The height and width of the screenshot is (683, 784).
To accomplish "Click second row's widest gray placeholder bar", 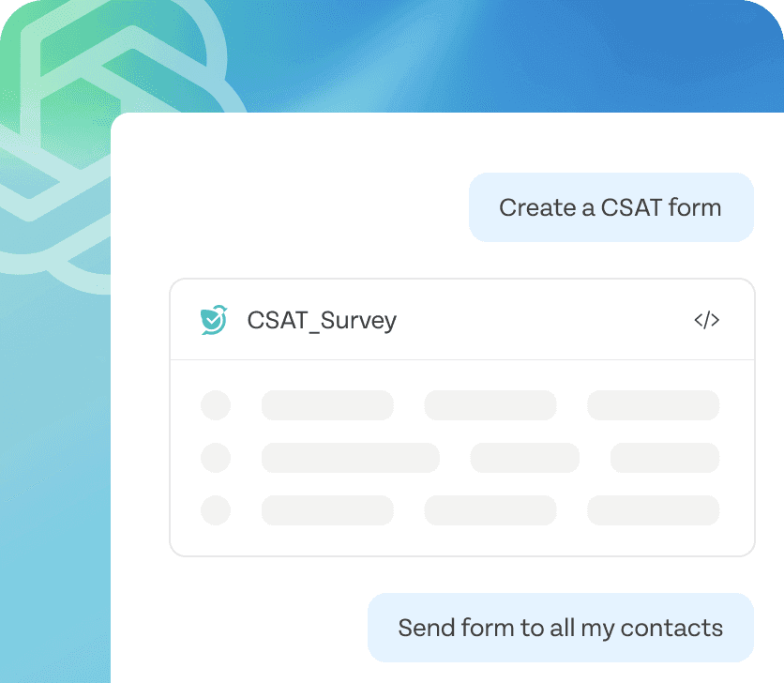I will (351, 458).
